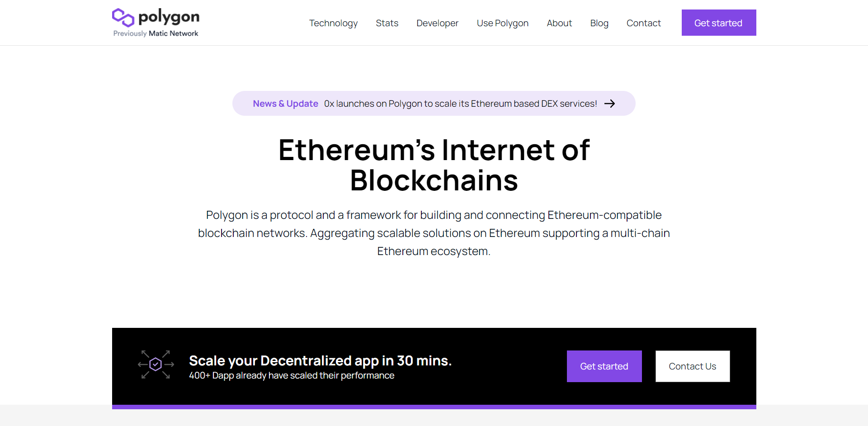Click the Polygon wordmark in top left
Screen dimensions: 868x426
(x=170, y=17)
